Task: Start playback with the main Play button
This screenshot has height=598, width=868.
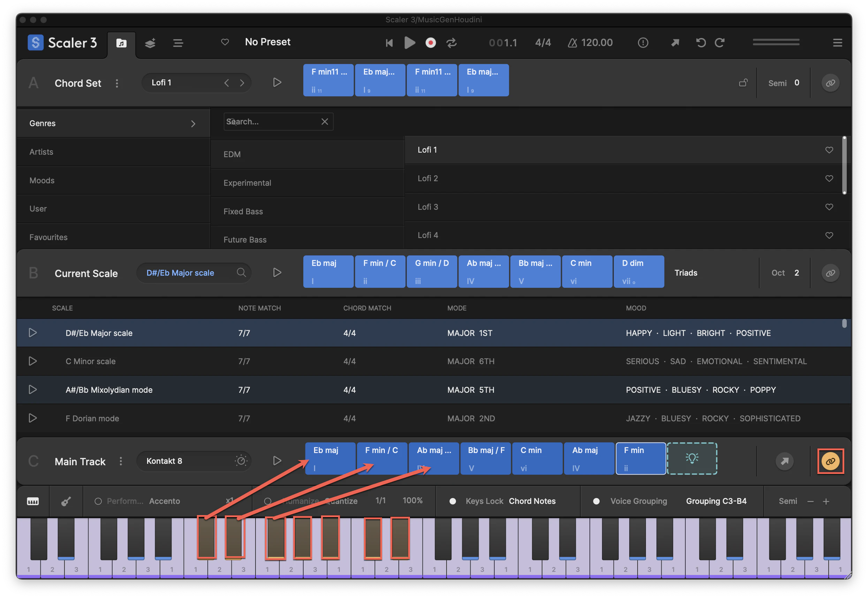Action: (410, 43)
